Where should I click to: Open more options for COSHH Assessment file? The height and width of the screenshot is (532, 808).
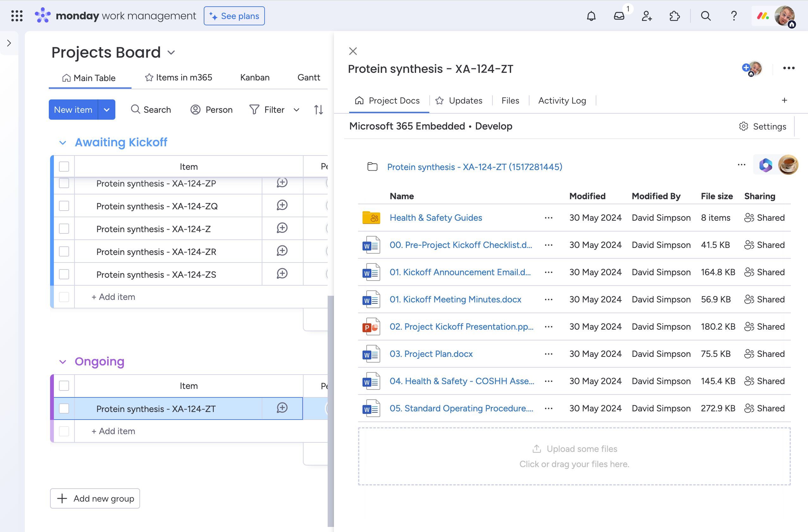548,381
